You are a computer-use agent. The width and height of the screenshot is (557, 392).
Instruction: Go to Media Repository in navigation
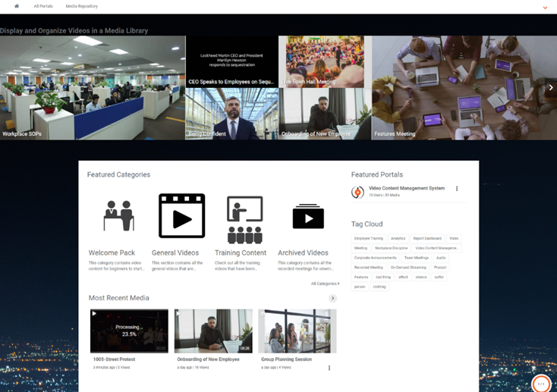[x=81, y=6]
